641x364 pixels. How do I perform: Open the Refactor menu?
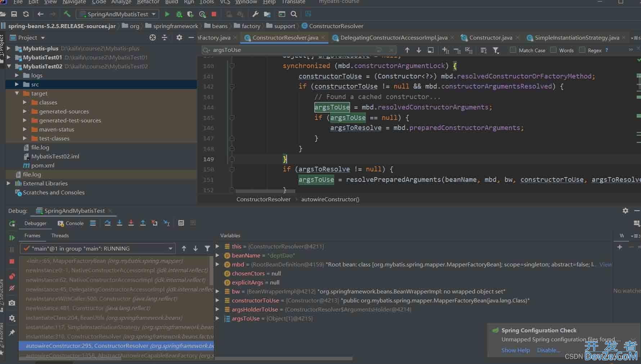148,2
